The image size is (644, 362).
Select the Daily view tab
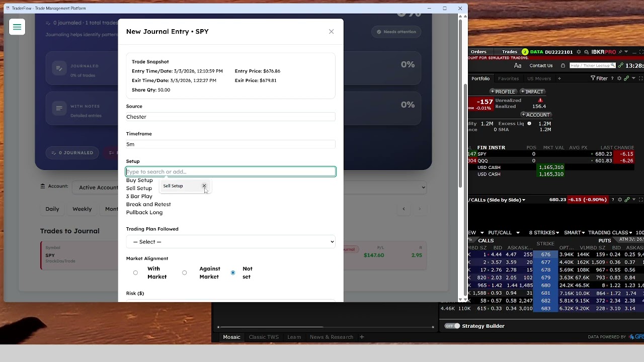(52, 209)
